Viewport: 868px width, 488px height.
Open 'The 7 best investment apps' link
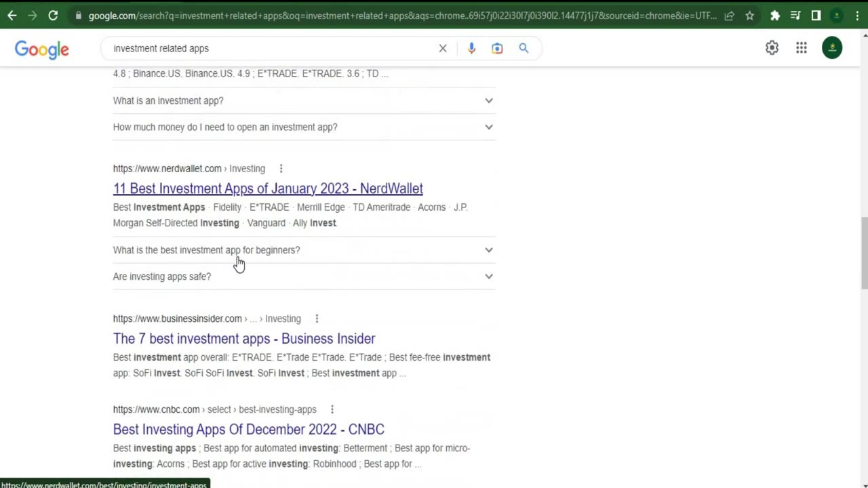(244, 338)
